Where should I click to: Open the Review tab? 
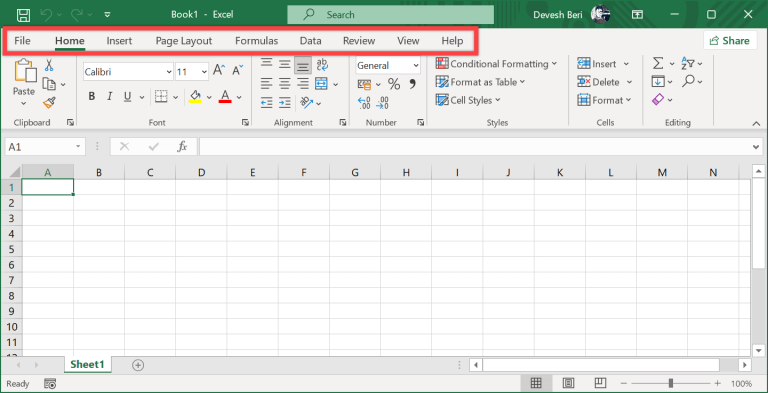tap(359, 41)
